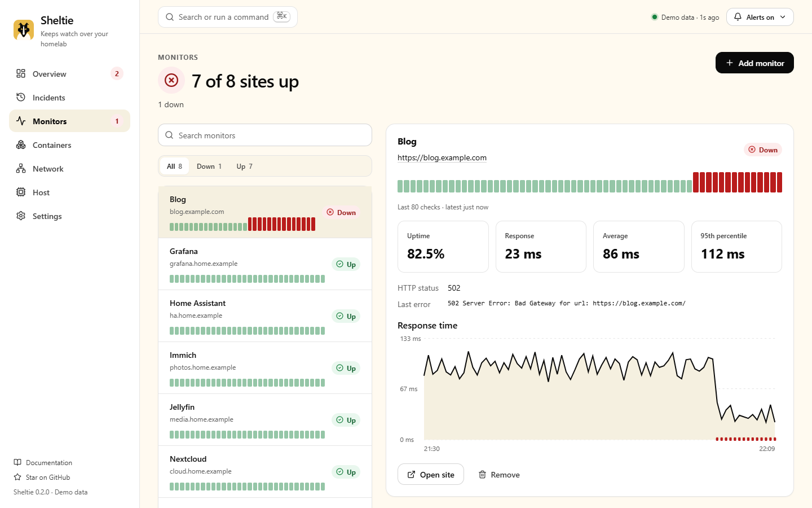Image resolution: width=812 pixels, height=508 pixels.
Task: Click the Open site external-link icon
Action: [x=412, y=475]
